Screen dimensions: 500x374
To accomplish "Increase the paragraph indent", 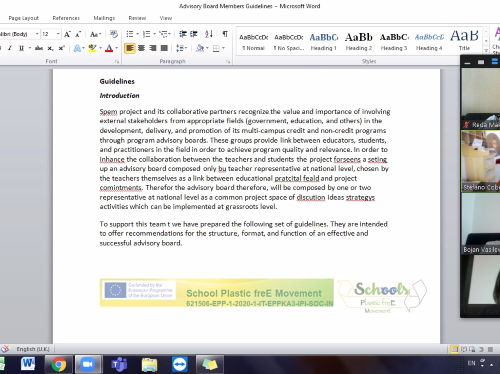I will click(x=193, y=34).
